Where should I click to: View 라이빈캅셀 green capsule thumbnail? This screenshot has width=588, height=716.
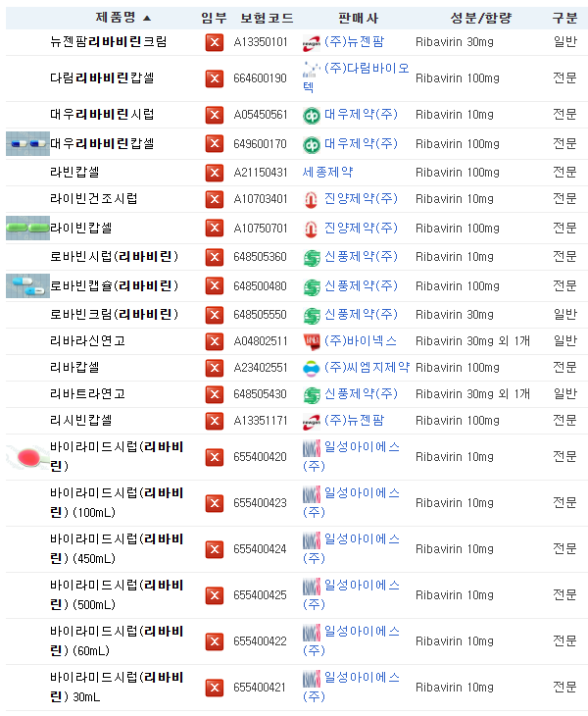point(27,228)
